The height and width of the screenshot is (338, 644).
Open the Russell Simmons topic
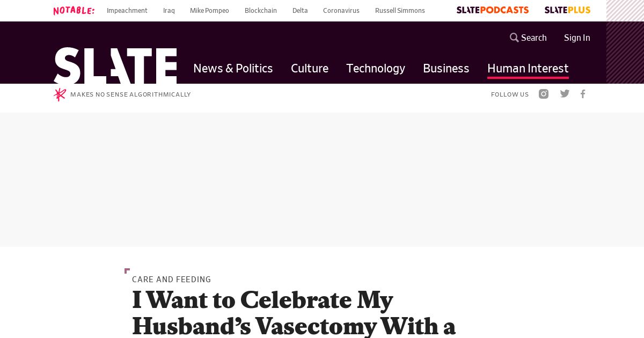[400, 11]
